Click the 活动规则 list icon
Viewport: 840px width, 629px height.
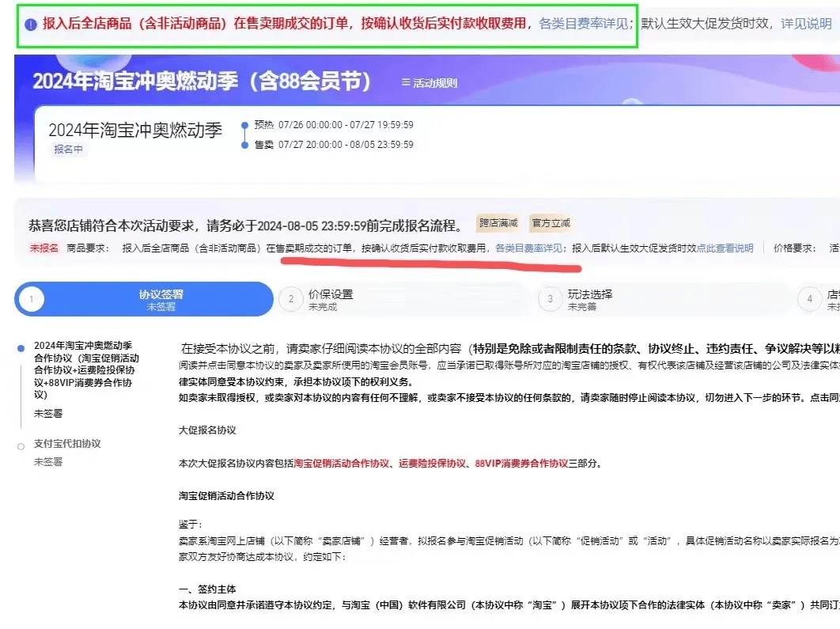click(406, 83)
